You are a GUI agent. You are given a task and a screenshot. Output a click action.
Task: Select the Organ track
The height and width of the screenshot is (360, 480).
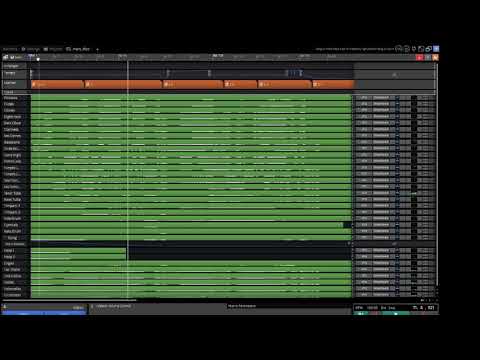coord(16,263)
